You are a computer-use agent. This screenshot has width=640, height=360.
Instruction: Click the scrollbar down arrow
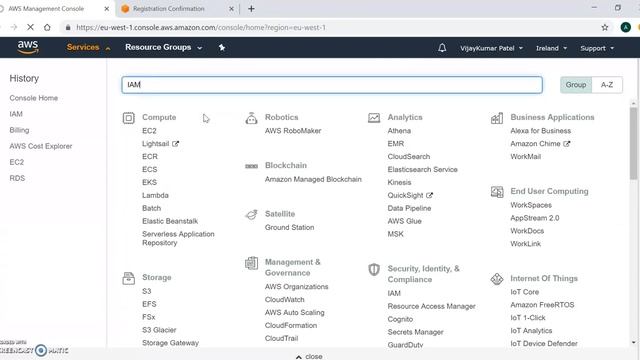[x=633, y=343]
